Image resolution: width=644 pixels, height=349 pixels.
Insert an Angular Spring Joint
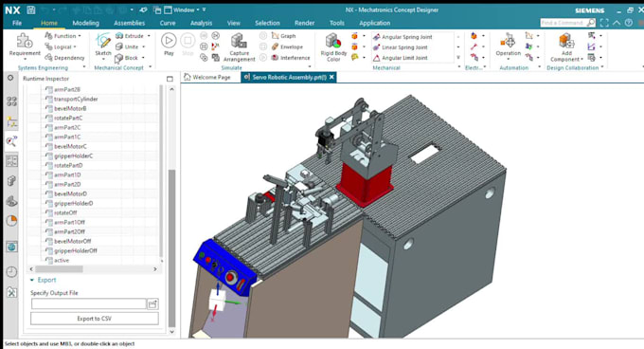[x=402, y=37]
